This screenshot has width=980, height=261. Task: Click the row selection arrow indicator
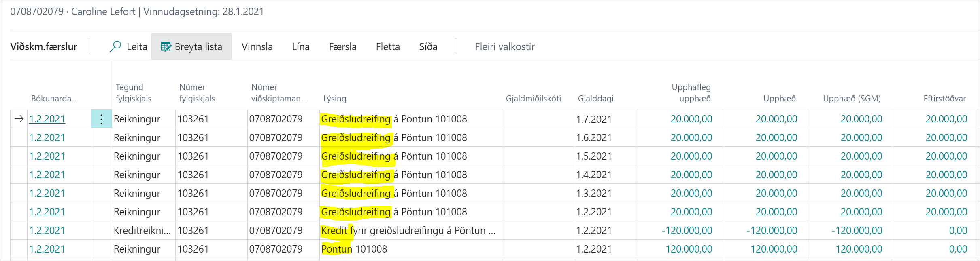tap(19, 119)
